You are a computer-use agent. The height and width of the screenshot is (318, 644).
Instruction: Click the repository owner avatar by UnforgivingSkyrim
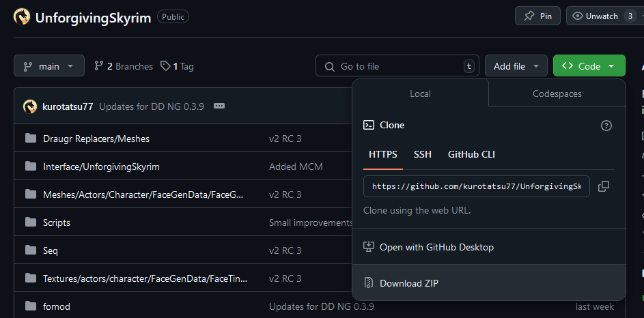(x=22, y=17)
